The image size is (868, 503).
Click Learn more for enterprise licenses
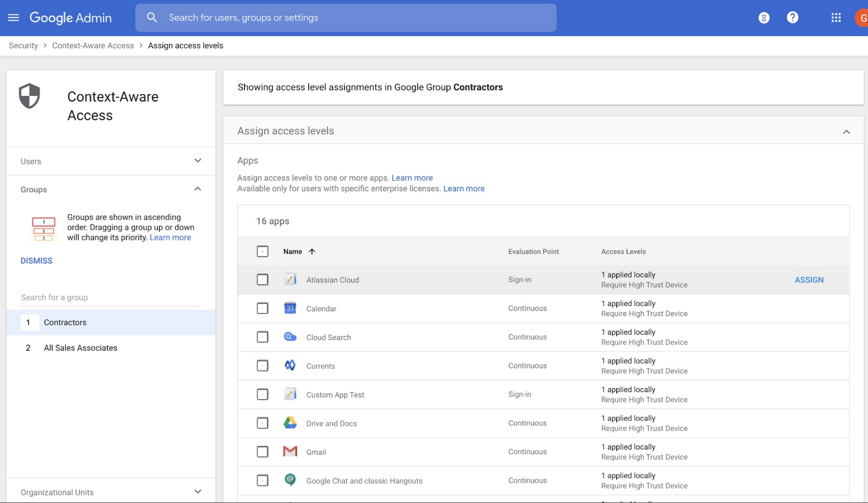tap(464, 188)
